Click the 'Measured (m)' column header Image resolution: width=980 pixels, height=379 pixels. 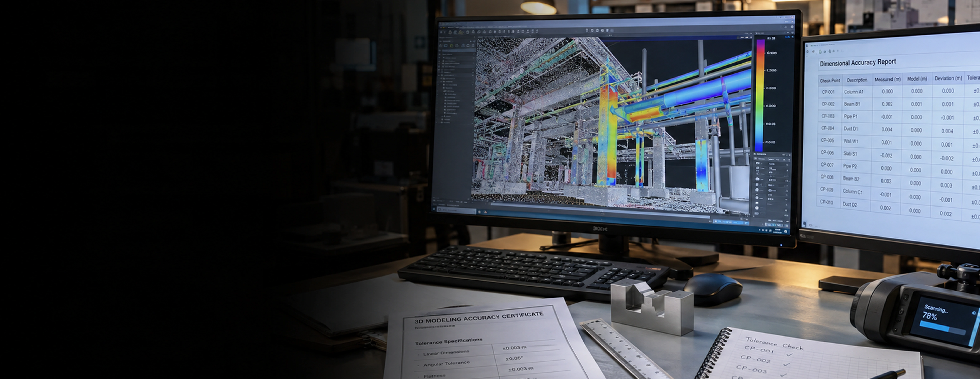[x=887, y=79]
